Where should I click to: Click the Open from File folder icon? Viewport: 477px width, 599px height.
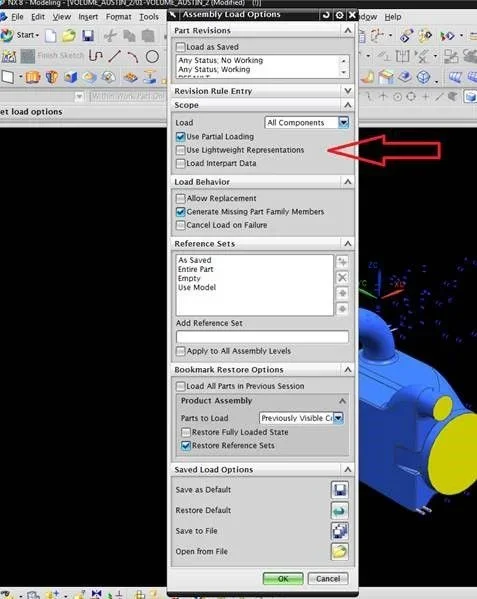tap(340, 552)
